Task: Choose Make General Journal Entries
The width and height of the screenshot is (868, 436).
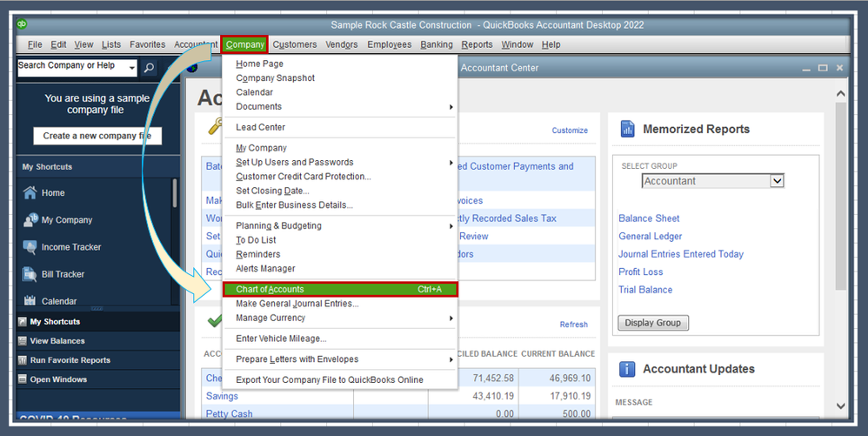Action: coord(297,304)
